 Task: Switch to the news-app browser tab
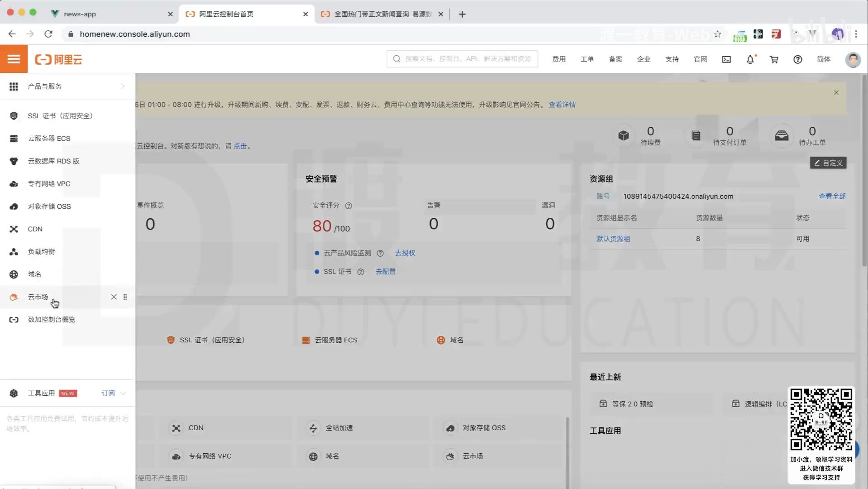pos(111,14)
